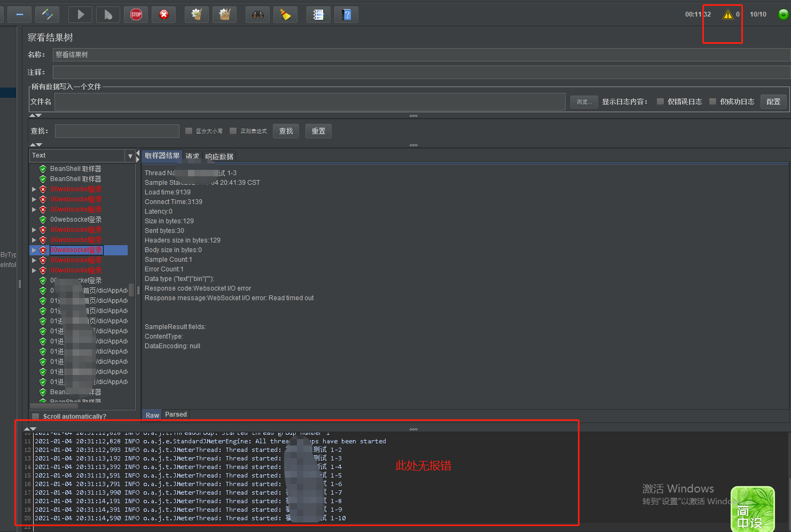This screenshot has width=791, height=532.
Task: Click into the 名称 name field
Action: pyautogui.click(x=421, y=54)
